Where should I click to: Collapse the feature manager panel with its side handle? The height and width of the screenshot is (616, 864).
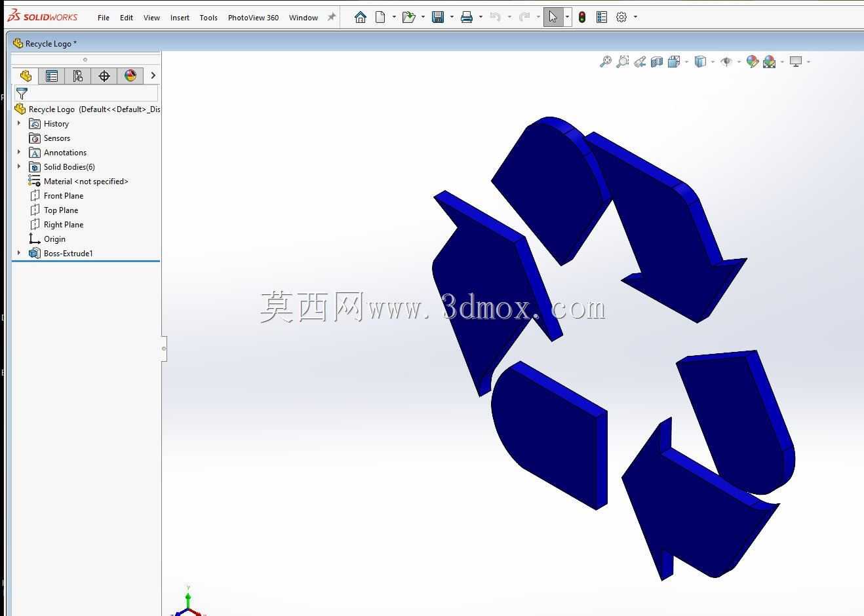pos(164,348)
